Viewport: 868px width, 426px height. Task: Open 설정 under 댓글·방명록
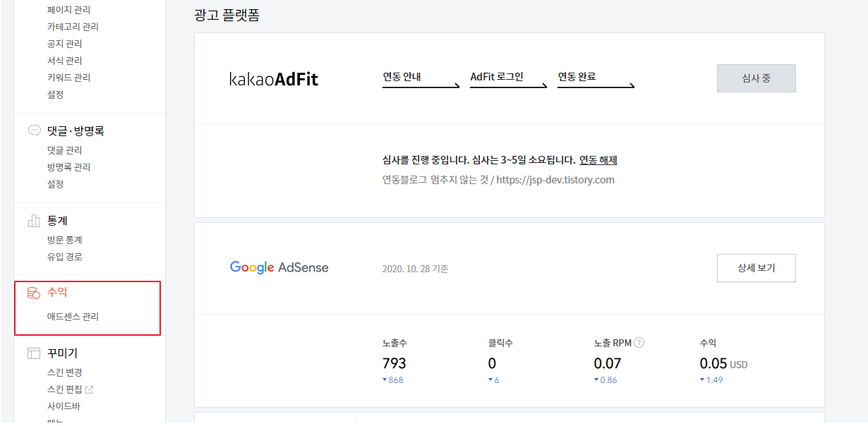point(55,184)
